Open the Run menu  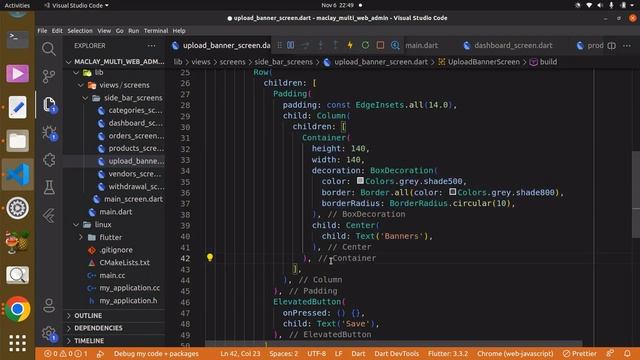click(x=133, y=31)
